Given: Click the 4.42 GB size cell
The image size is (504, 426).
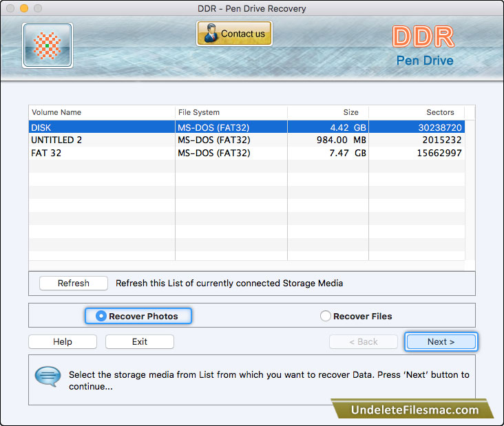Looking at the screenshot, I should pyautogui.click(x=348, y=127).
